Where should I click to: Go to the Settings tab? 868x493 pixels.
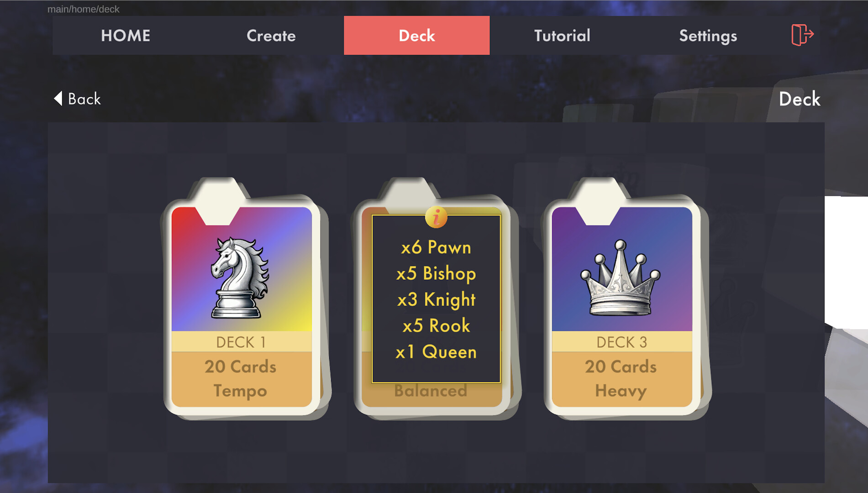point(708,36)
